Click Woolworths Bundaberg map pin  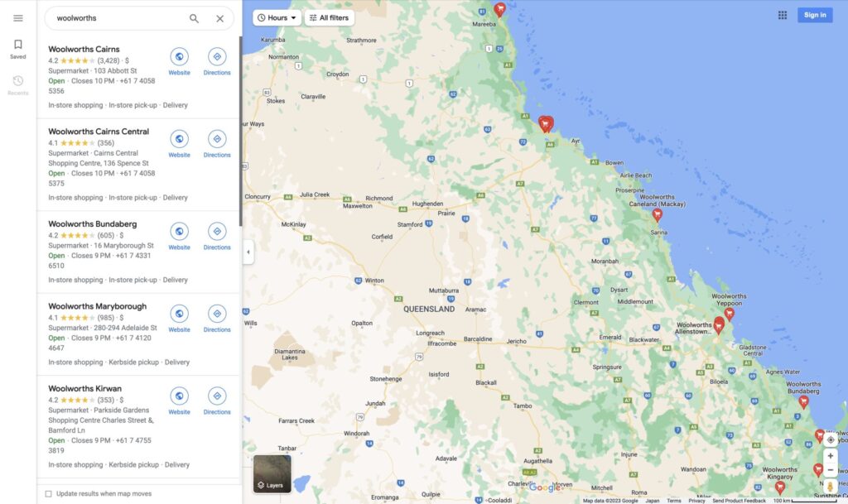(803, 401)
